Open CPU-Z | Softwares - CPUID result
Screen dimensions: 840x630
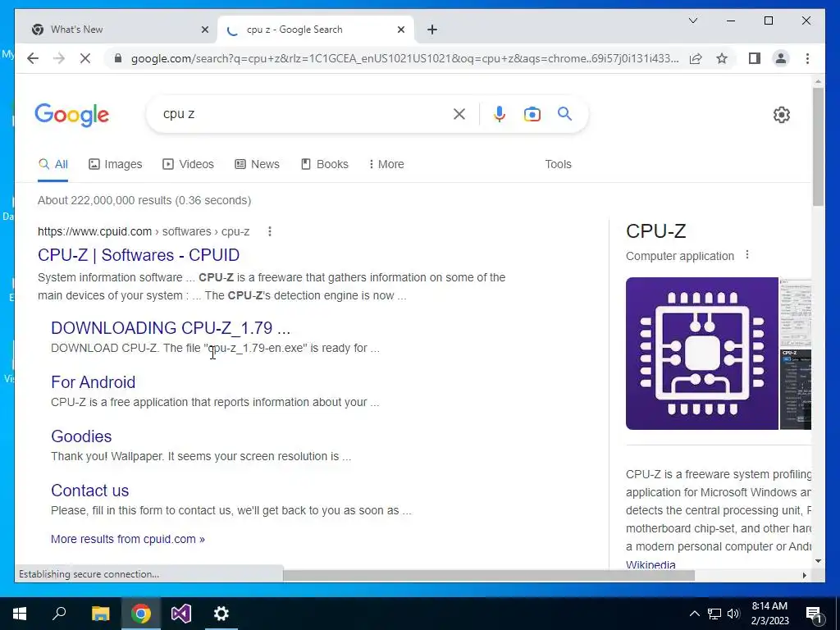point(139,255)
